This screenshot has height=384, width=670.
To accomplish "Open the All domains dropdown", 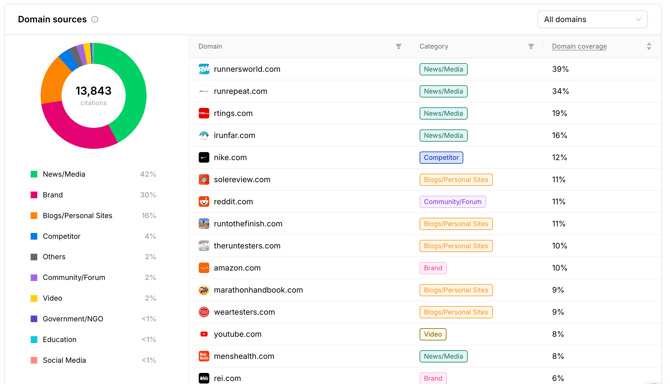I will click(592, 19).
